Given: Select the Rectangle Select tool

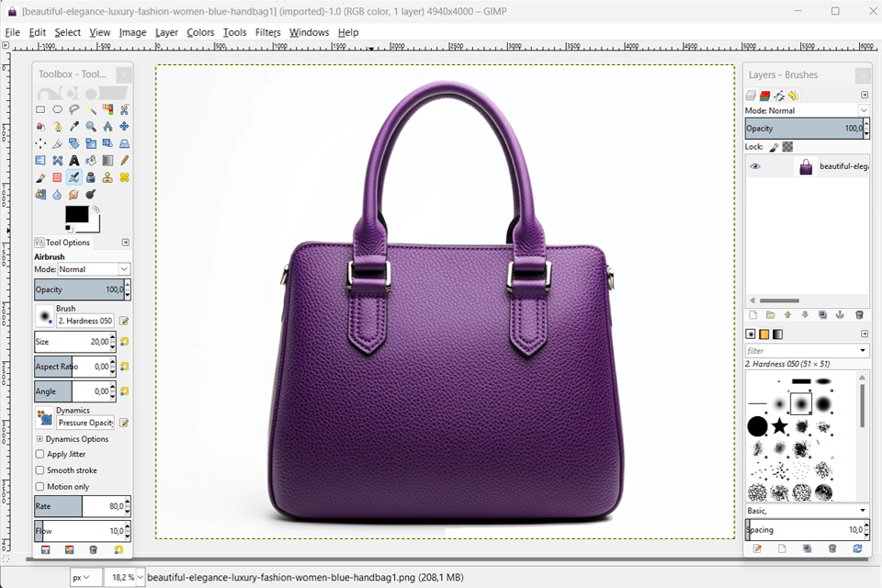Looking at the screenshot, I should (40, 109).
